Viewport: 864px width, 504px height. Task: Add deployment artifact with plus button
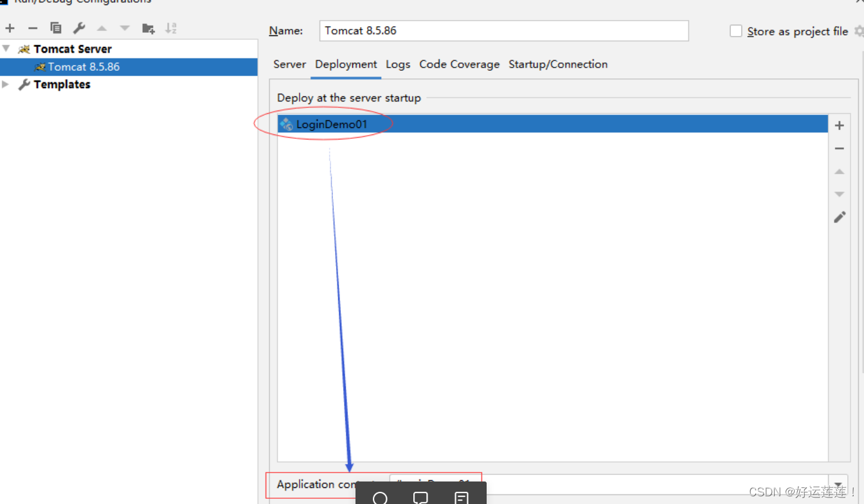[840, 125]
